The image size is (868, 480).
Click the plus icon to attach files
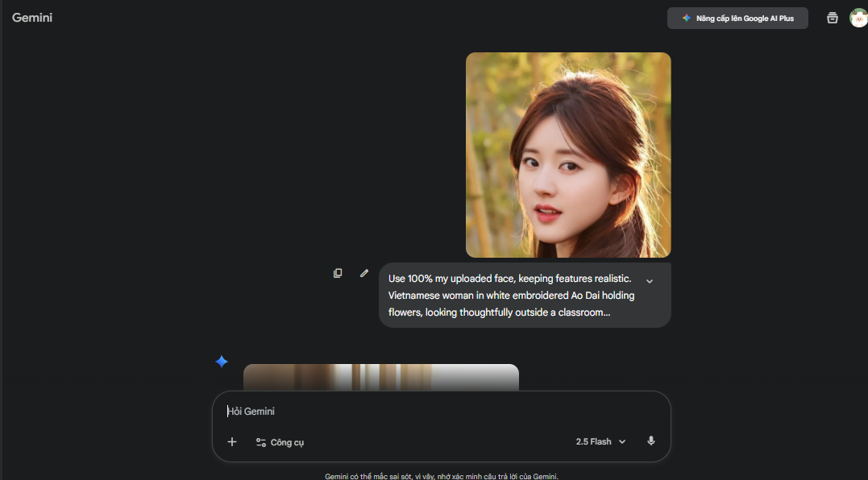232,441
